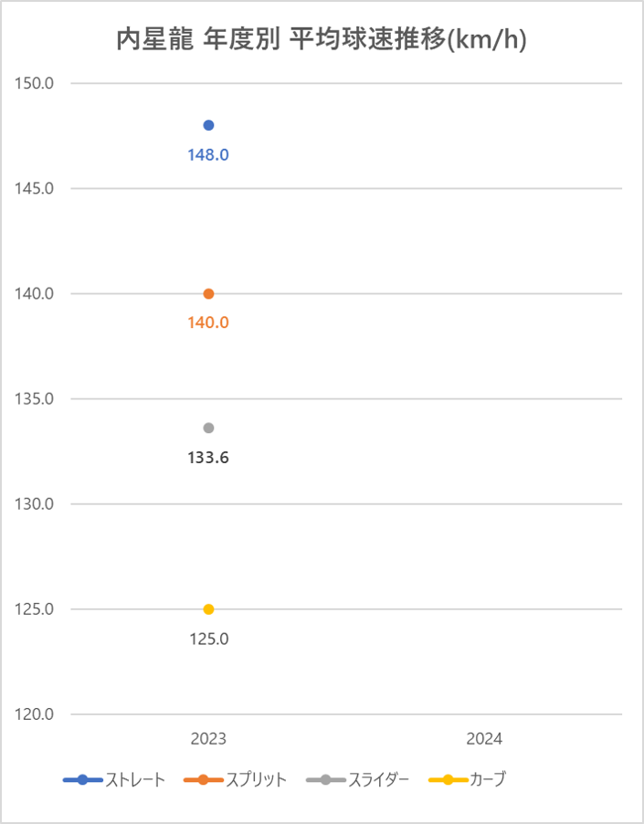Click the スプリット legend marker
Image resolution: width=644 pixels, height=824 pixels.
coord(204,780)
